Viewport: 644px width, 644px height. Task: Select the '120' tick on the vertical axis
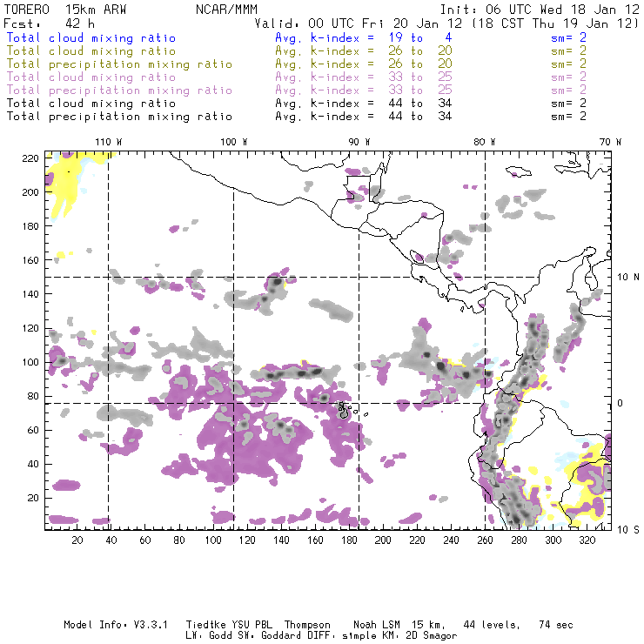tap(30, 329)
